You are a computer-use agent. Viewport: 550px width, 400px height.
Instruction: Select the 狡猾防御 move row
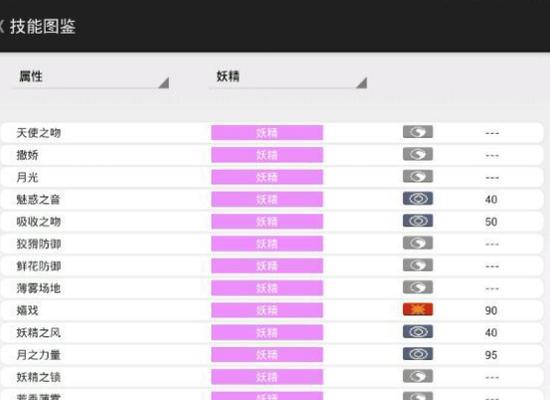(272, 244)
